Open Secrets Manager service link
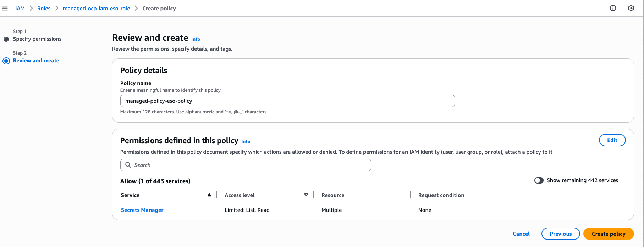Screen dimensions: 644x247 tap(142, 210)
